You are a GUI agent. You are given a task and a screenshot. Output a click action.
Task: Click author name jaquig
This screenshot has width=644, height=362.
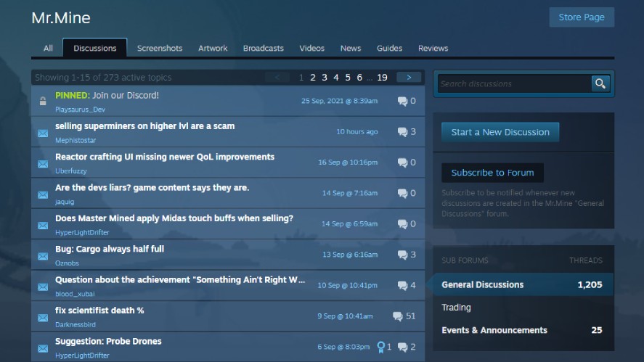(65, 202)
